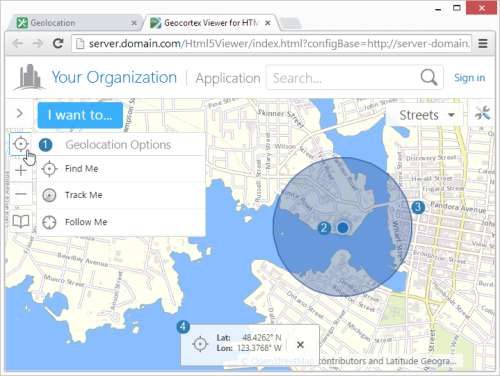Open the I want to... menu
This screenshot has height=376, width=500.
click(80, 115)
